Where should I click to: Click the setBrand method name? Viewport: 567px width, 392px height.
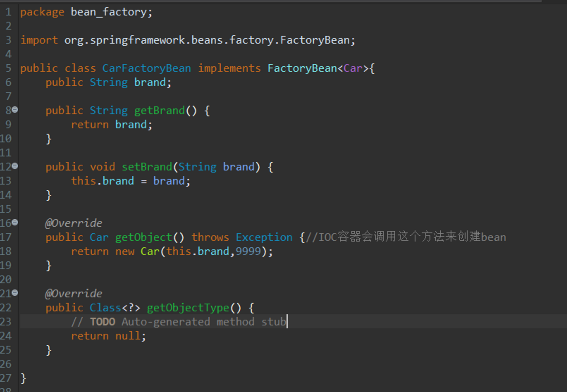coord(147,167)
